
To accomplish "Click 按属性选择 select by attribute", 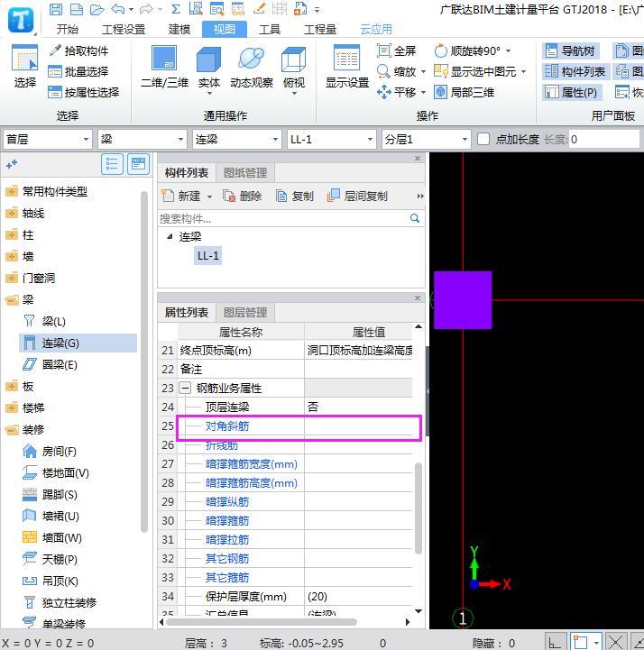I will pos(83,92).
